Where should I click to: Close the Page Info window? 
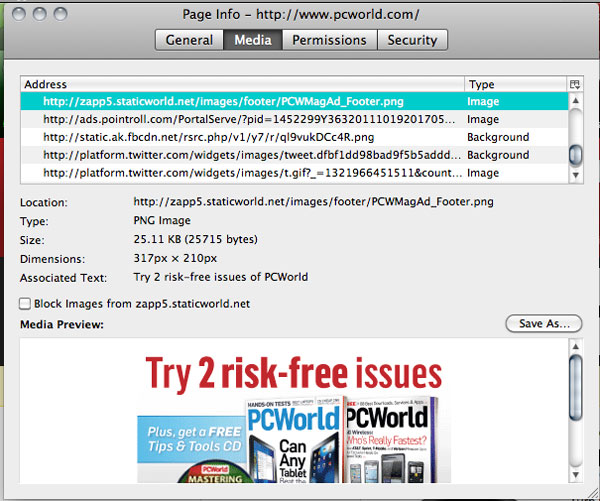19,14
